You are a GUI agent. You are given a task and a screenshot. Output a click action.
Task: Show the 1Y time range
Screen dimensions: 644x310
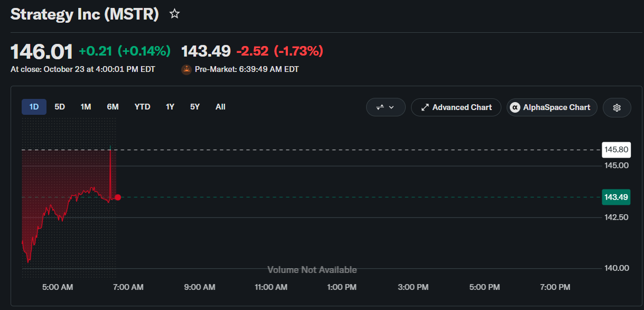click(x=170, y=107)
